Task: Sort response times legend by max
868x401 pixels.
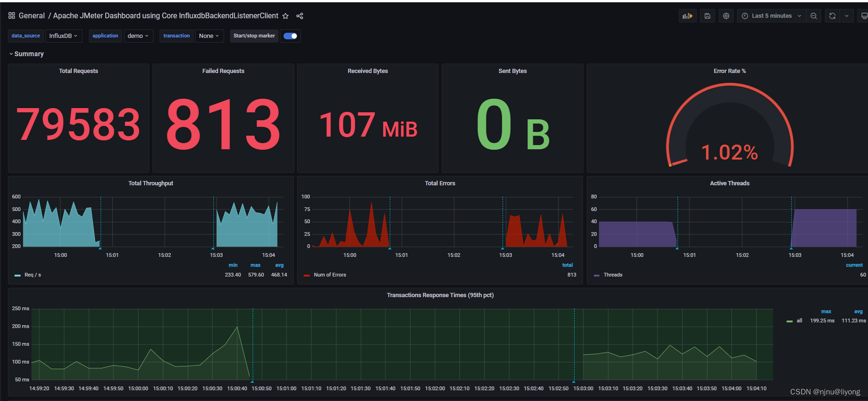Action: click(x=826, y=312)
